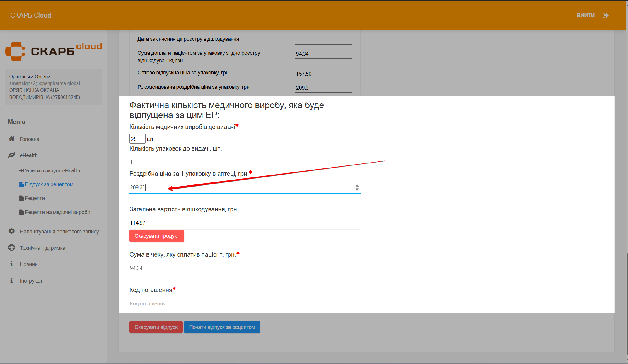Click the eHealth leaf icon

click(11, 155)
